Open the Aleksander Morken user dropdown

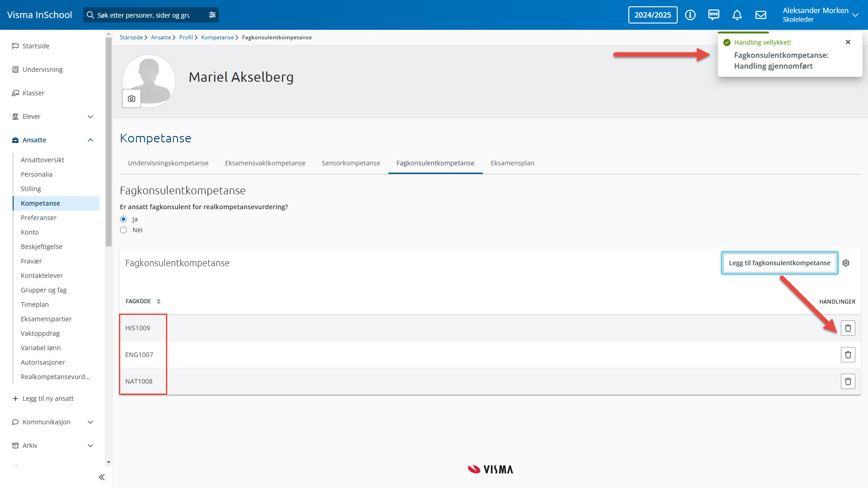coord(820,15)
